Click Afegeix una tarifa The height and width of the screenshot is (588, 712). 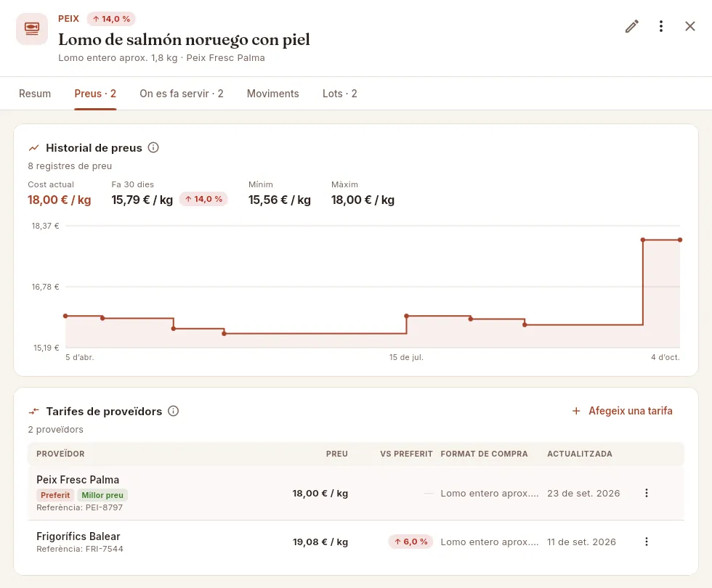[623, 411]
